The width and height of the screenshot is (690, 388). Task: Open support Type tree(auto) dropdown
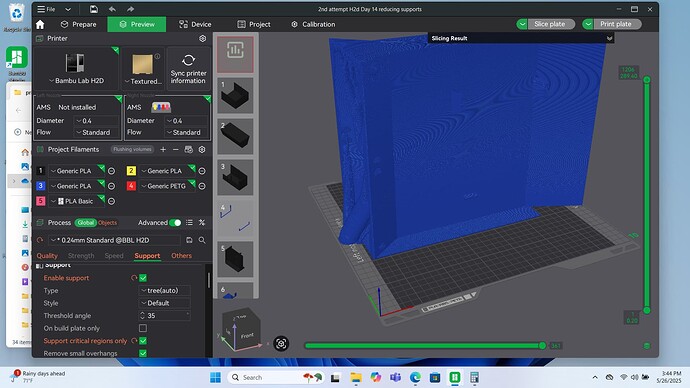165,290
